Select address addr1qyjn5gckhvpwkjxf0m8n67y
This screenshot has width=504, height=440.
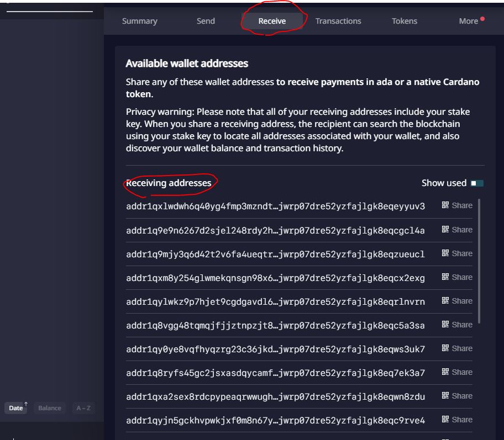click(275, 421)
